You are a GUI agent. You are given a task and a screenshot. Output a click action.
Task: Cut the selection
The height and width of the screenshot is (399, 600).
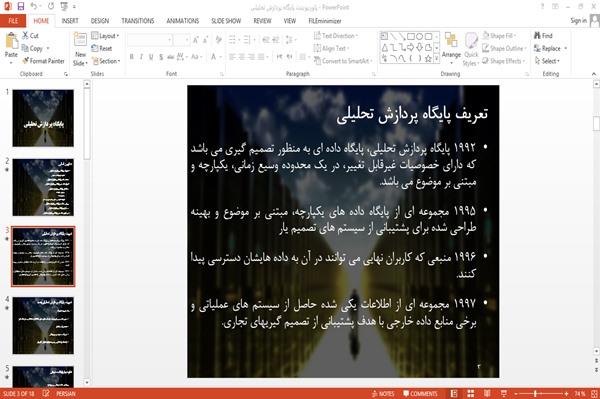[31, 36]
